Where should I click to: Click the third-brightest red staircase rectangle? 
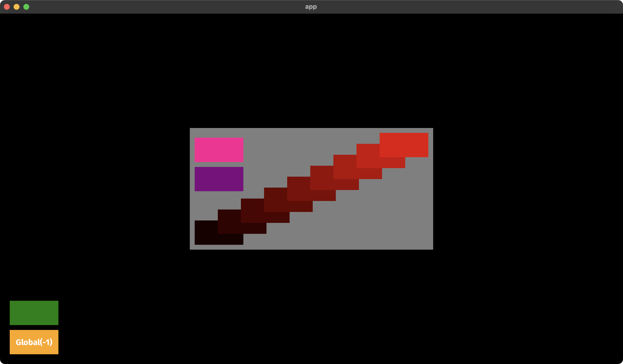point(345,167)
